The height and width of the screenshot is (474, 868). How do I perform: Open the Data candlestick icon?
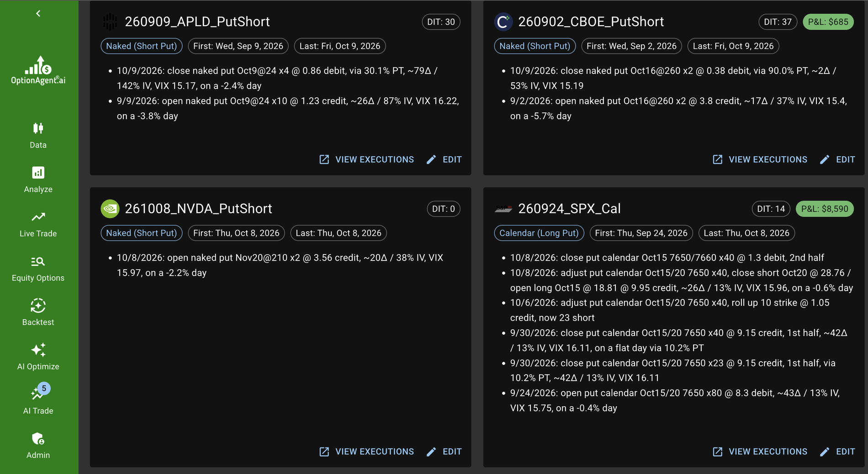coord(38,128)
